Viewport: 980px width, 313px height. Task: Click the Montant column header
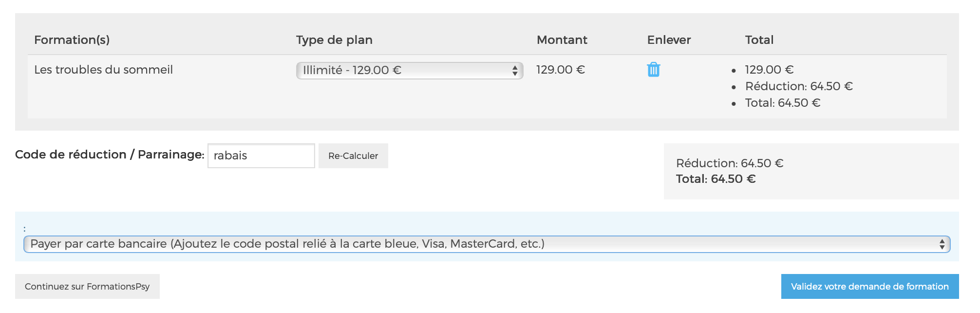pos(562,40)
